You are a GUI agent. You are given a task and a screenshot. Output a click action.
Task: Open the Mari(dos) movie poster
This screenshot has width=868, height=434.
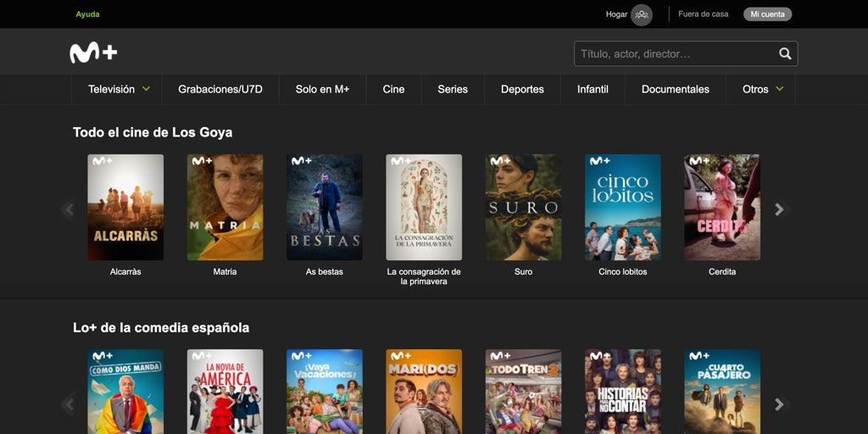(x=424, y=392)
